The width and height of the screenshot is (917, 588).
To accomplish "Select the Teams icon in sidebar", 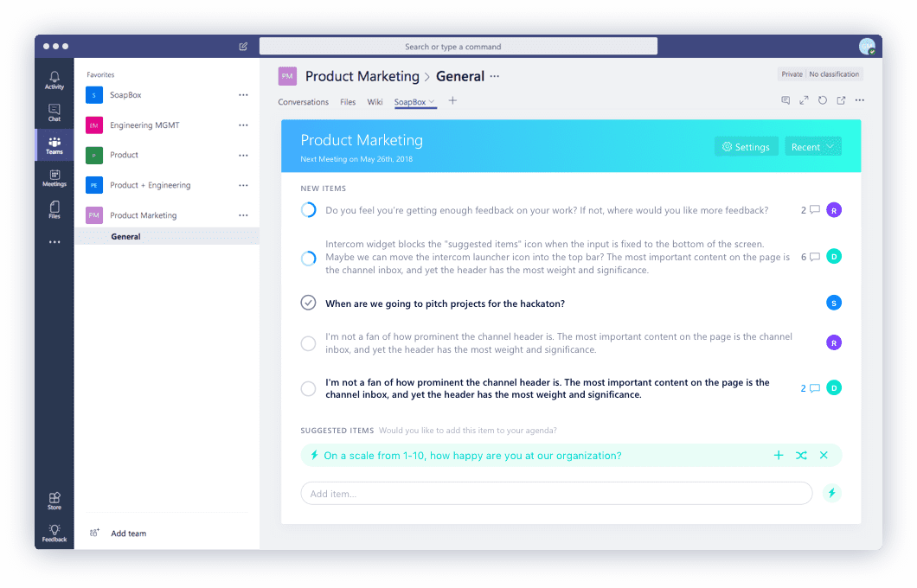I will pos(55,145).
